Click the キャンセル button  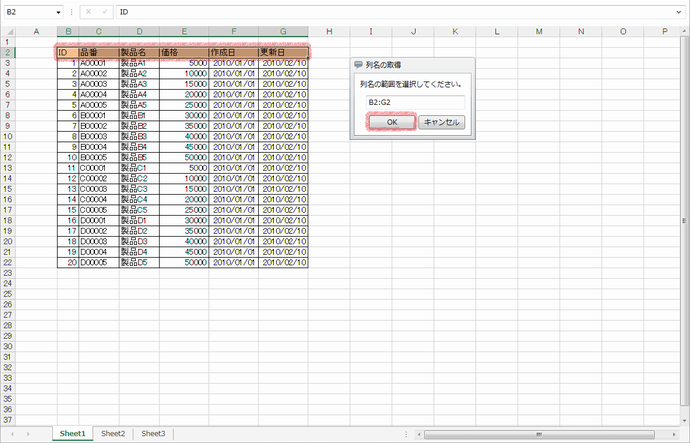tap(441, 122)
